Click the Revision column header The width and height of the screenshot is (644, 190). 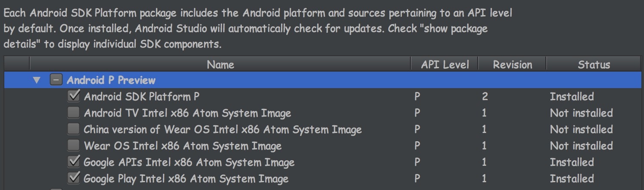coord(512,65)
